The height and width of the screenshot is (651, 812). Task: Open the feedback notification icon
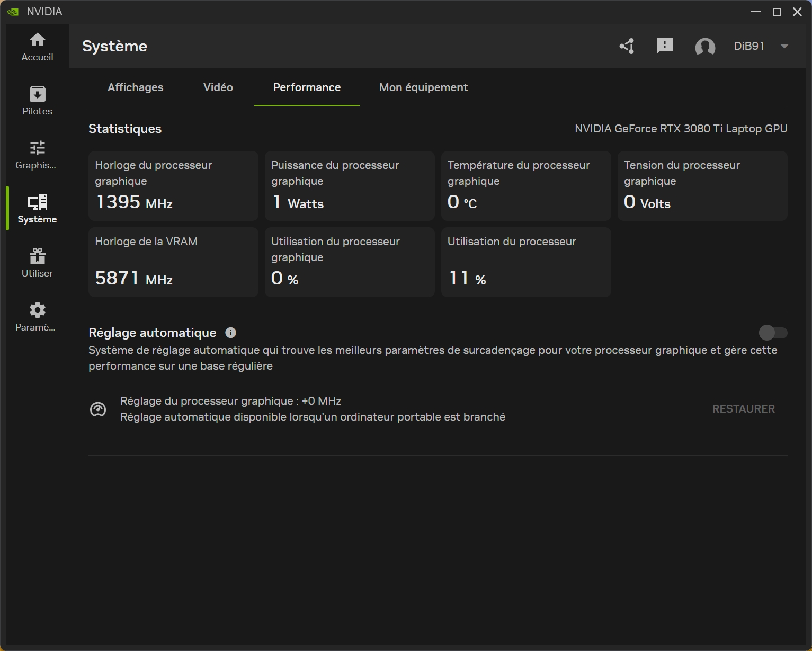point(664,46)
